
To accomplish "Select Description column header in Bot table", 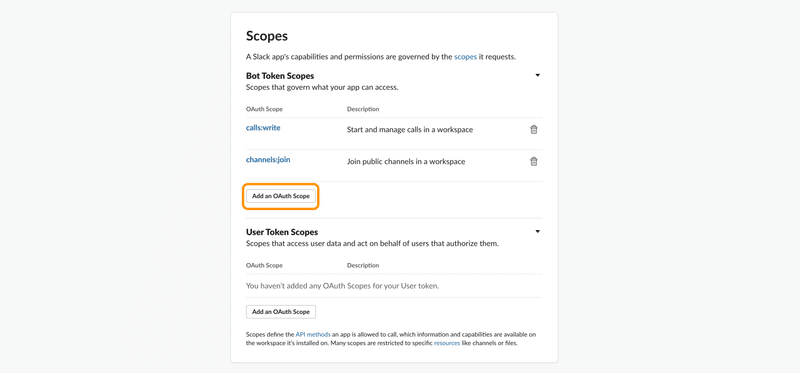I will point(363,109).
